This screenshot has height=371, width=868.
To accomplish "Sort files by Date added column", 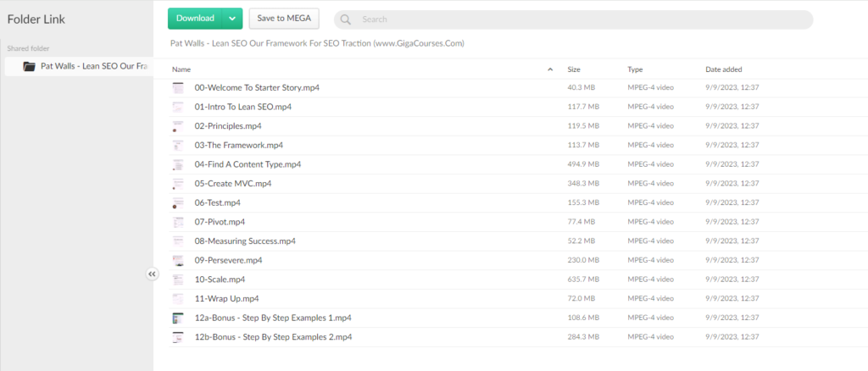I will [724, 69].
